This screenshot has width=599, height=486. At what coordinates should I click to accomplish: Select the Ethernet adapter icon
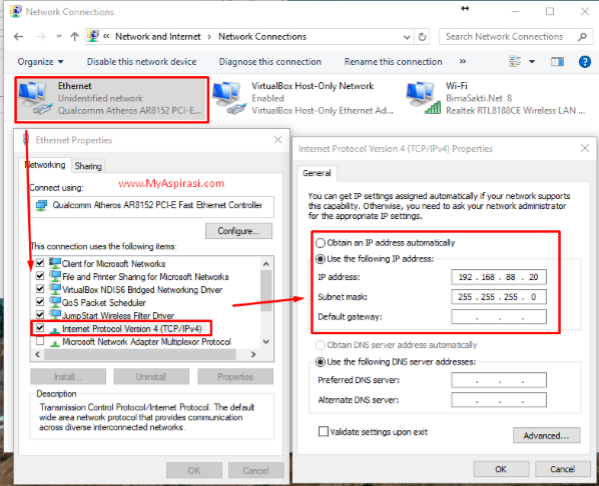pos(35,98)
